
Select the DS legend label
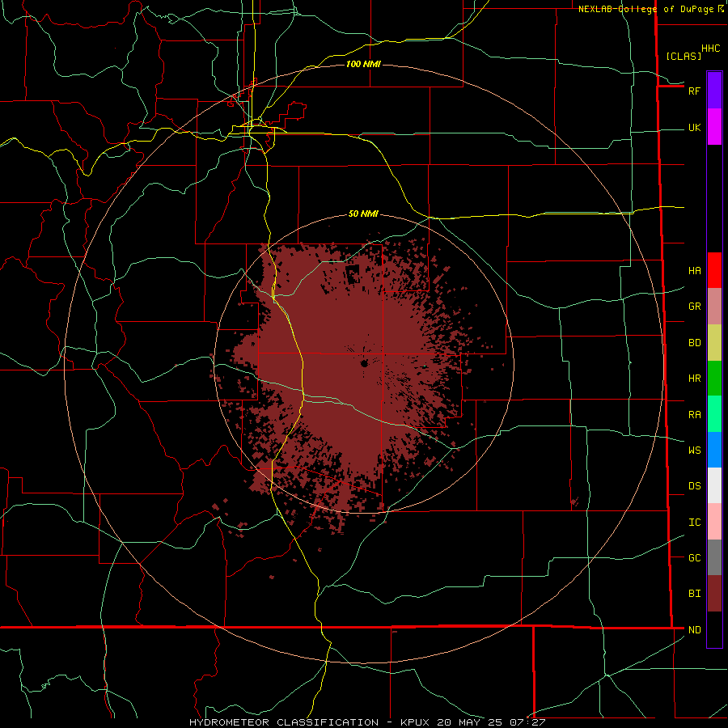[x=694, y=486]
